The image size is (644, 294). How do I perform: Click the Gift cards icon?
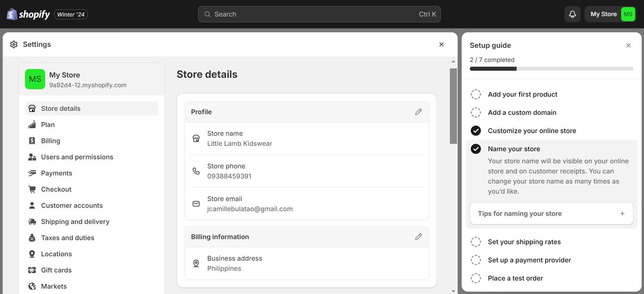coord(32,270)
